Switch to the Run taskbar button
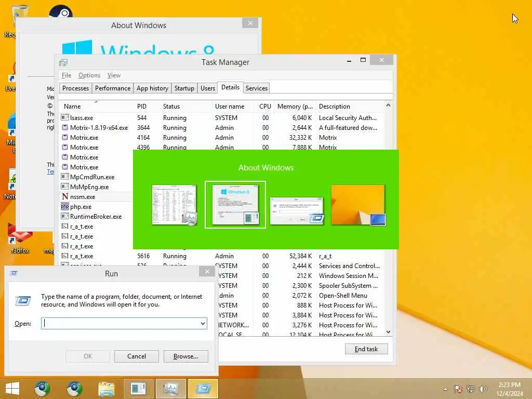Image resolution: width=532 pixels, height=399 pixels. 203,389
